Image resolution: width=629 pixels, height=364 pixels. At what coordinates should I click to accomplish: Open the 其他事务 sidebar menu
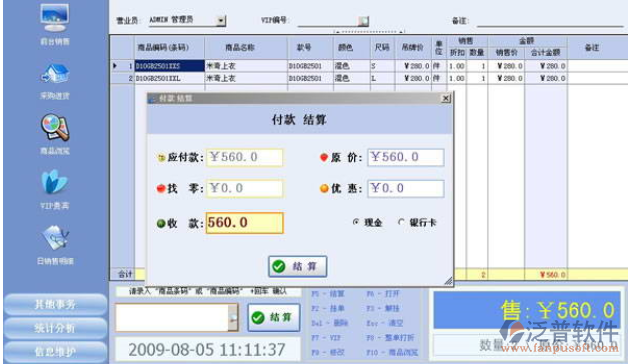pyautogui.click(x=55, y=304)
